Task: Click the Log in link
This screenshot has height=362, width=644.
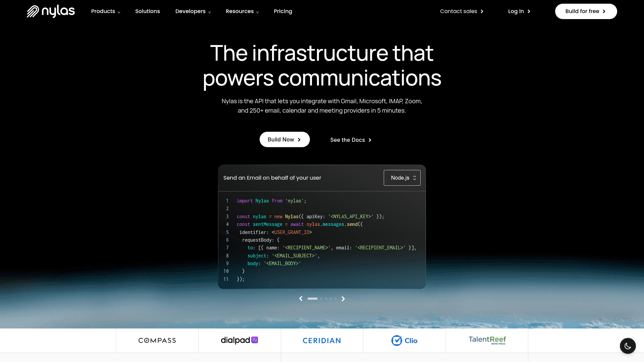Action: point(519,11)
